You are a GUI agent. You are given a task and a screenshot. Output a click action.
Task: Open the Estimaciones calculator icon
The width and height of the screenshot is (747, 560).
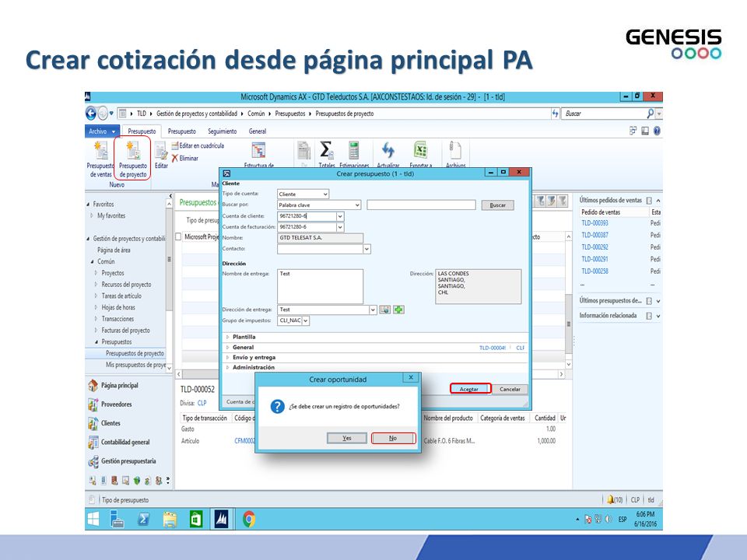click(x=353, y=150)
